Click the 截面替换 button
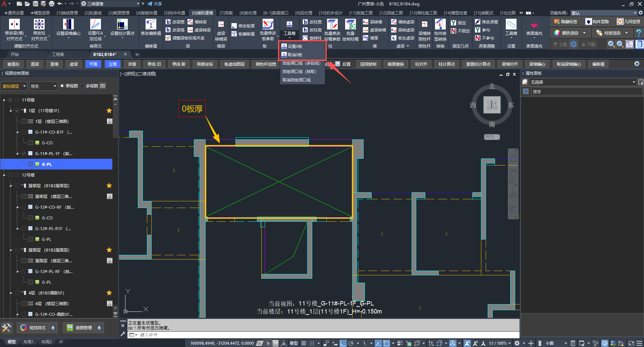The image size is (644, 347). (x=396, y=64)
